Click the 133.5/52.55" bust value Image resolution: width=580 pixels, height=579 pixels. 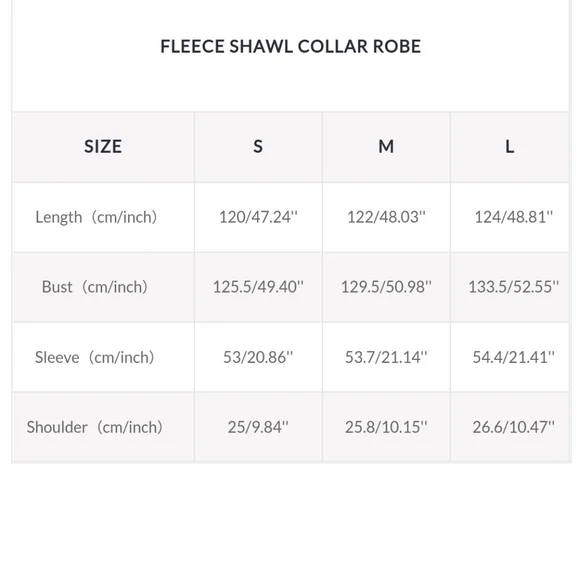coord(514,287)
